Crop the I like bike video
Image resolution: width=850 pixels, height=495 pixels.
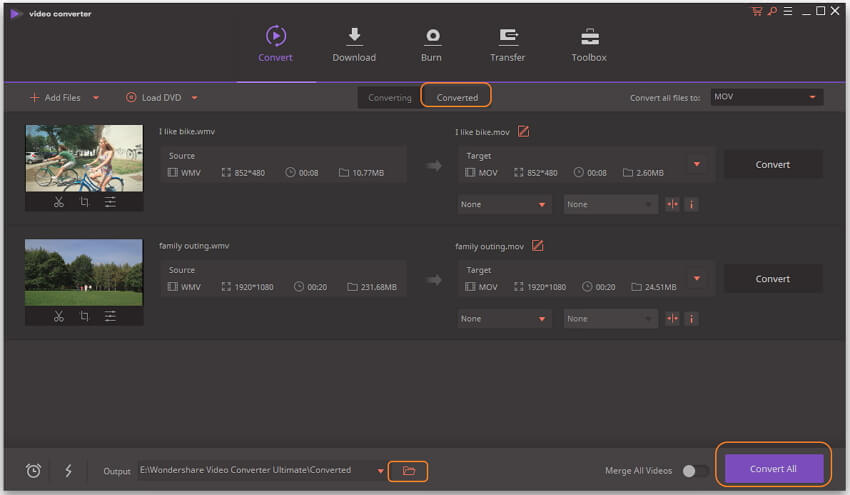(x=84, y=202)
